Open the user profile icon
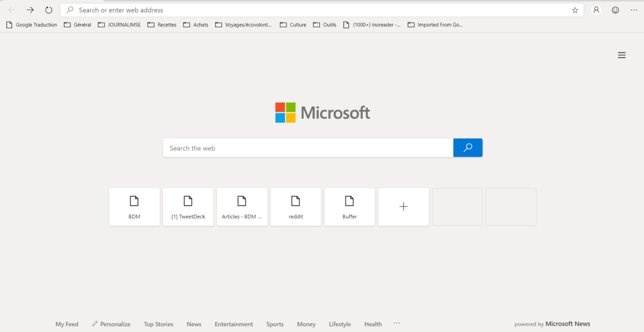This screenshot has height=332, width=644. click(x=596, y=10)
